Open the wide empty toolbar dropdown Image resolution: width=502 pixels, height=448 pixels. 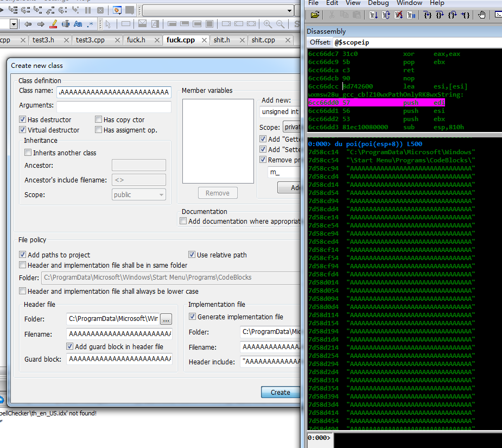pyautogui.click(x=218, y=10)
